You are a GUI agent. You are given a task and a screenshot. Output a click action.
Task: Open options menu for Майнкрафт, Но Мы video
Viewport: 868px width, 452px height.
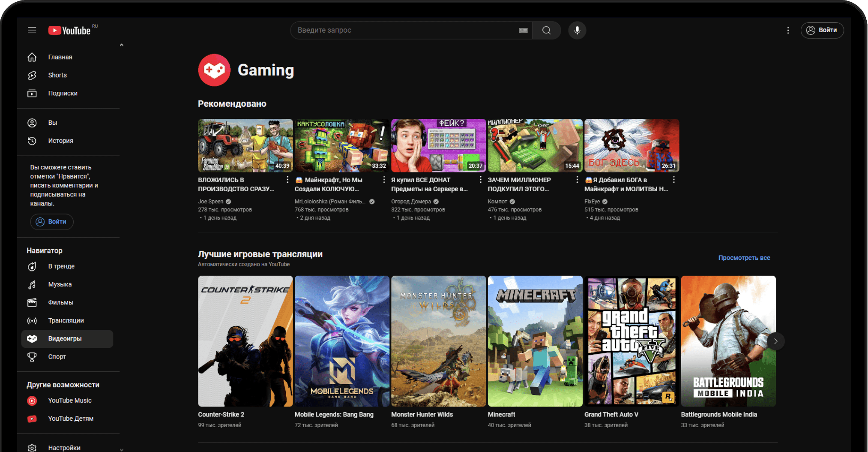[384, 180]
